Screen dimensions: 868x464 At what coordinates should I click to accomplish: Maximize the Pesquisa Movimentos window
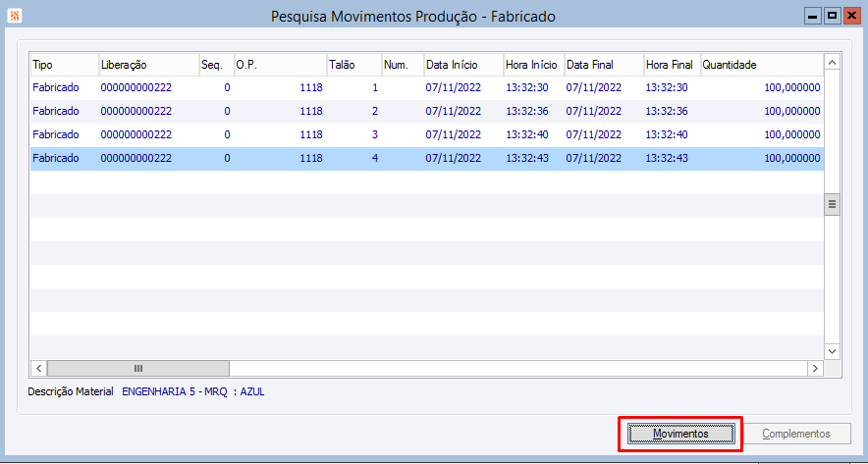click(832, 17)
